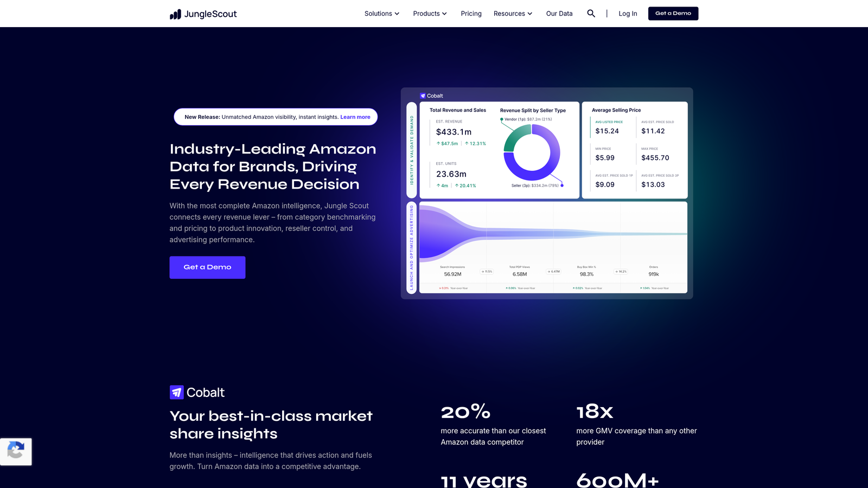The height and width of the screenshot is (488, 868).
Task: Follow the Learn more link
Action: 355,117
